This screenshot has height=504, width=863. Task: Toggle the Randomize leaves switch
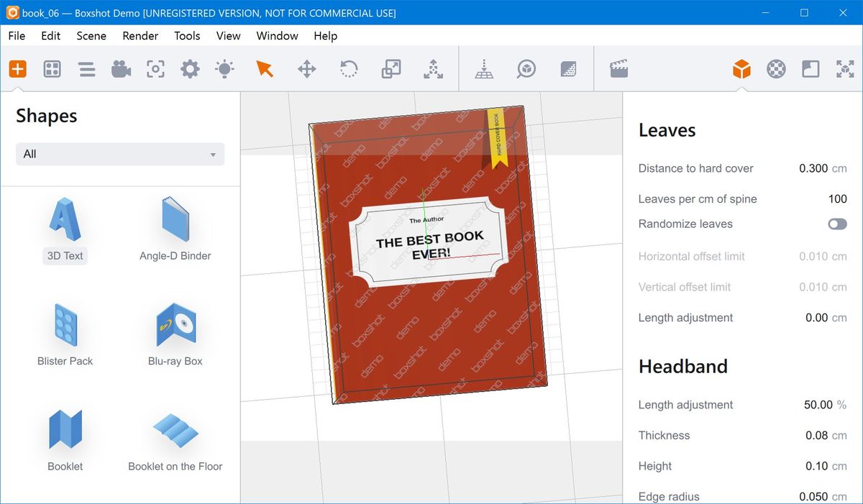tap(837, 224)
